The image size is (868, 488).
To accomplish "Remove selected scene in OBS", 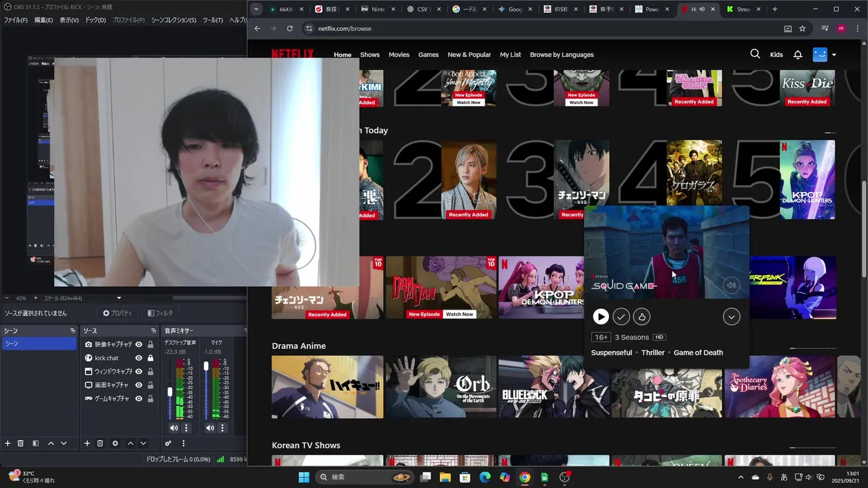I will click(x=20, y=443).
